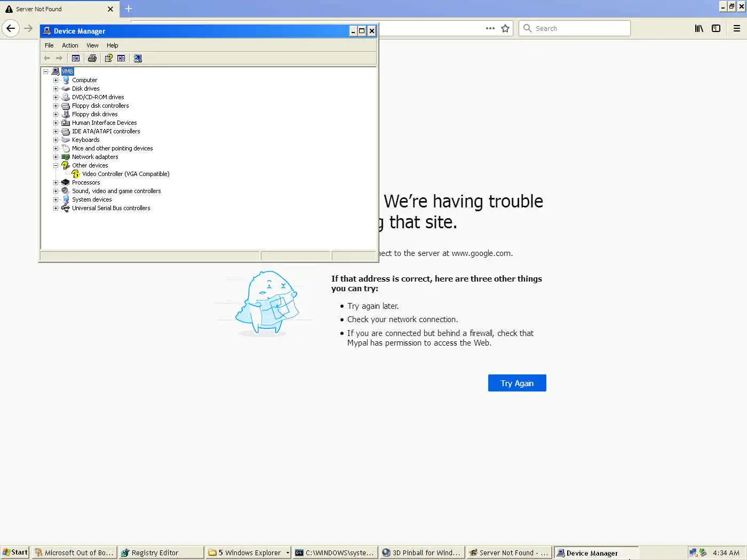Viewport: 747px width, 560px height.
Task: Open the File menu in Device Manager
Action: pyautogui.click(x=49, y=45)
